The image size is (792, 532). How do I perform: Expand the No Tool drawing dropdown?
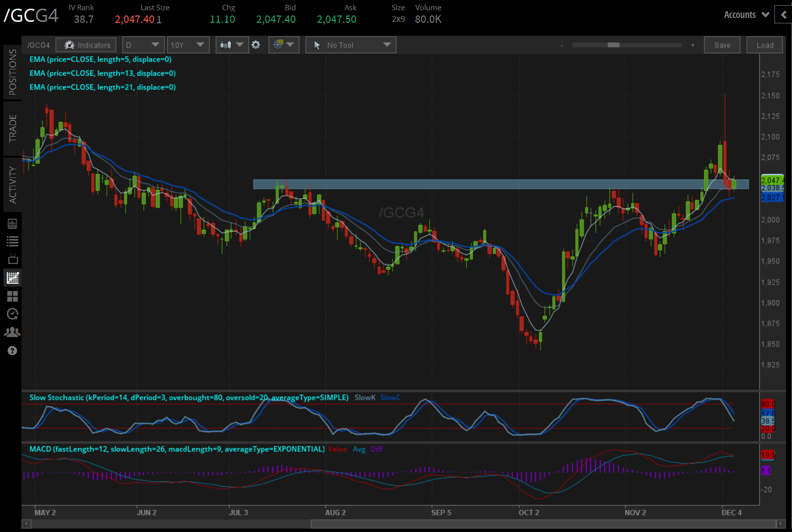(351, 45)
